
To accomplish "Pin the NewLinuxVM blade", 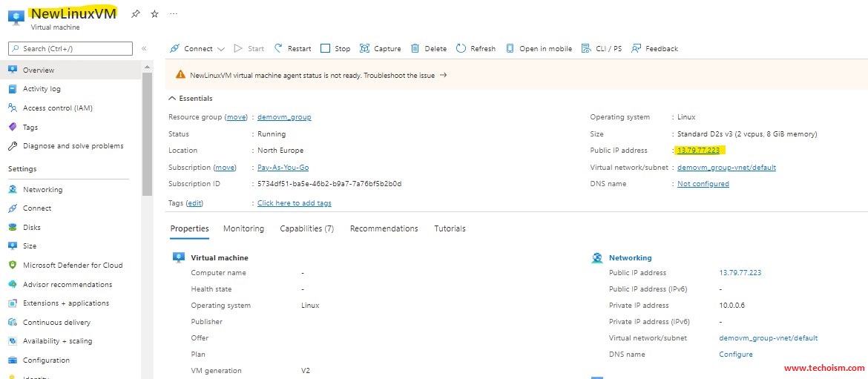I will 136,14.
